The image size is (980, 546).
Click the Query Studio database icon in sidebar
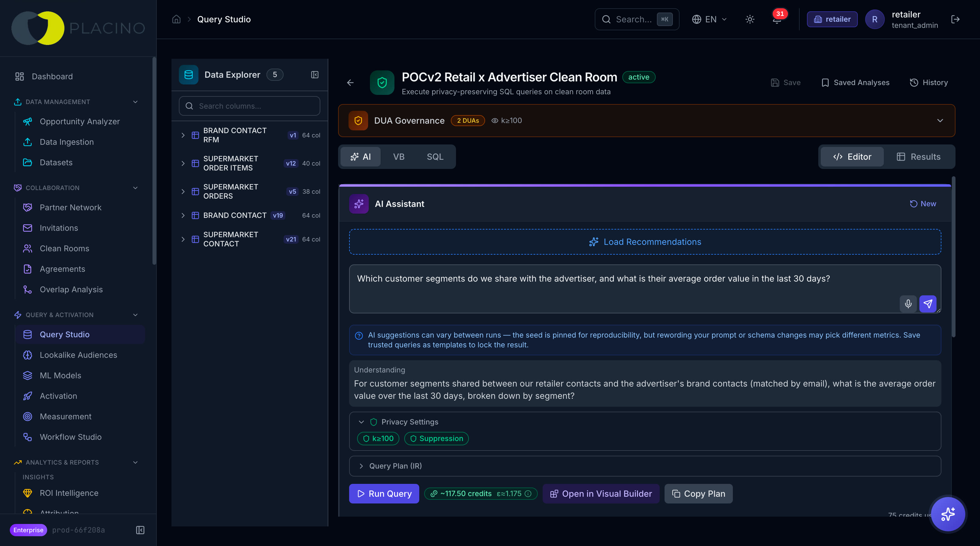click(27, 334)
